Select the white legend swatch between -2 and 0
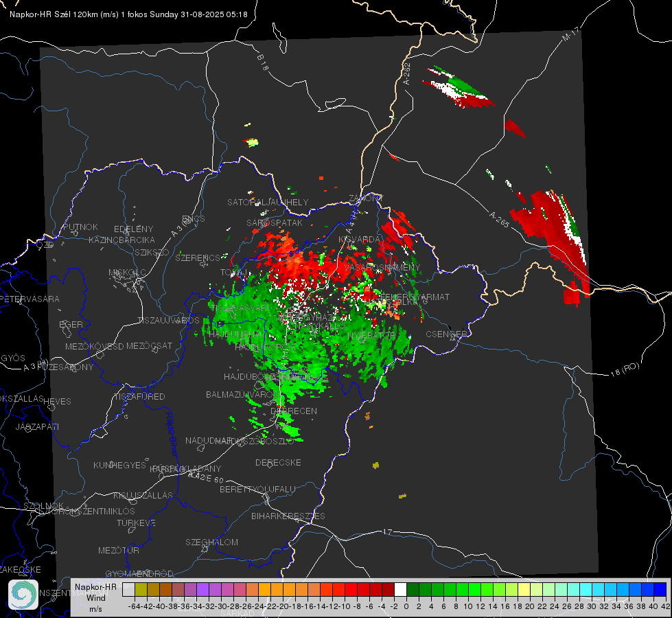This screenshot has height=618, width=672. pos(400,589)
